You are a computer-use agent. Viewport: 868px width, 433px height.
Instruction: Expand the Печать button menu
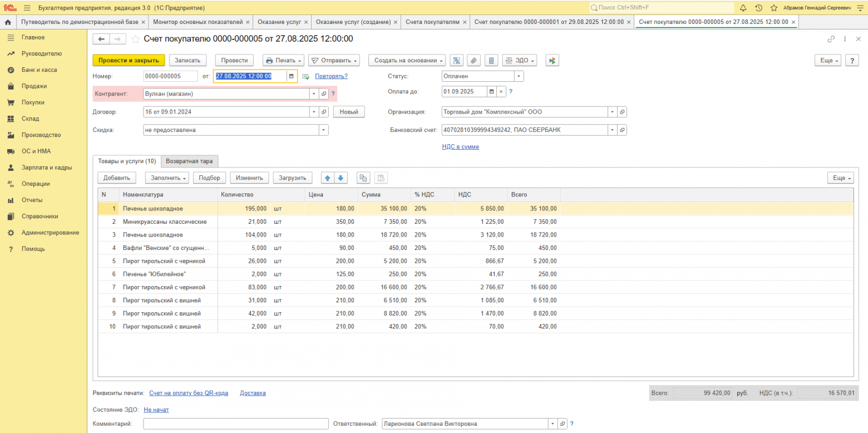tap(284, 61)
